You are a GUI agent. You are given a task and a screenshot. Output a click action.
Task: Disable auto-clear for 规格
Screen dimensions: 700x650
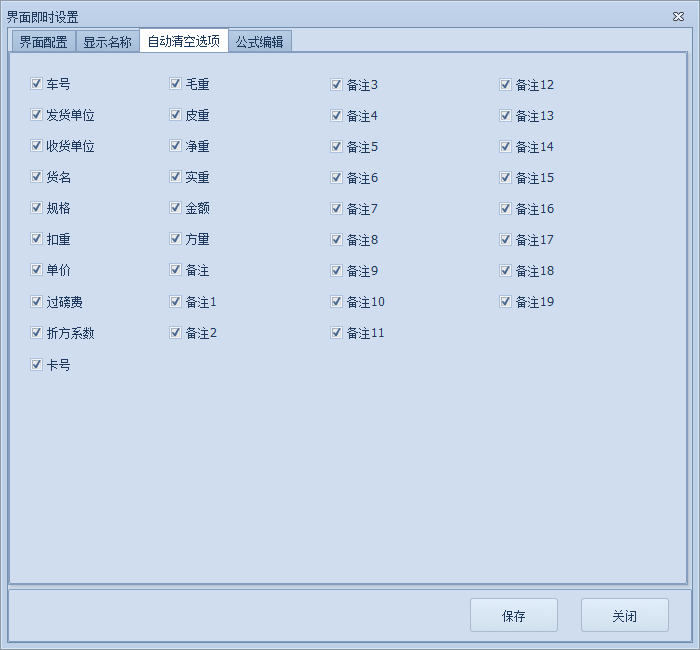click(x=36, y=208)
